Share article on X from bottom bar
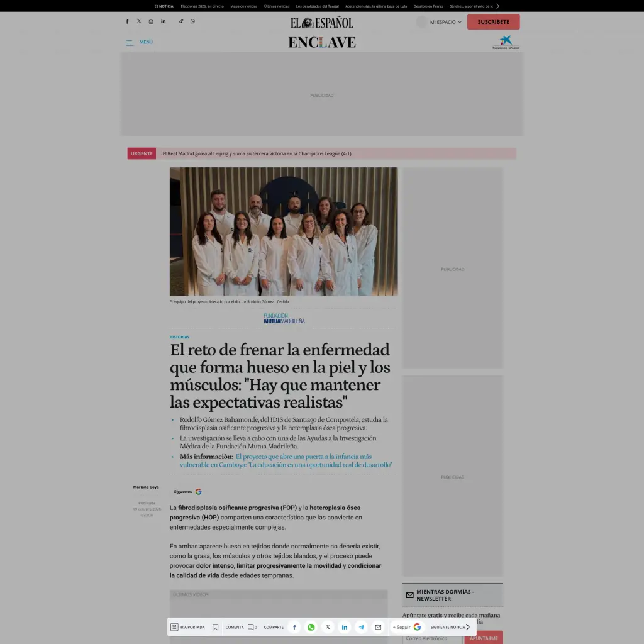The image size is (644, 644). click(x=328, y=627)
